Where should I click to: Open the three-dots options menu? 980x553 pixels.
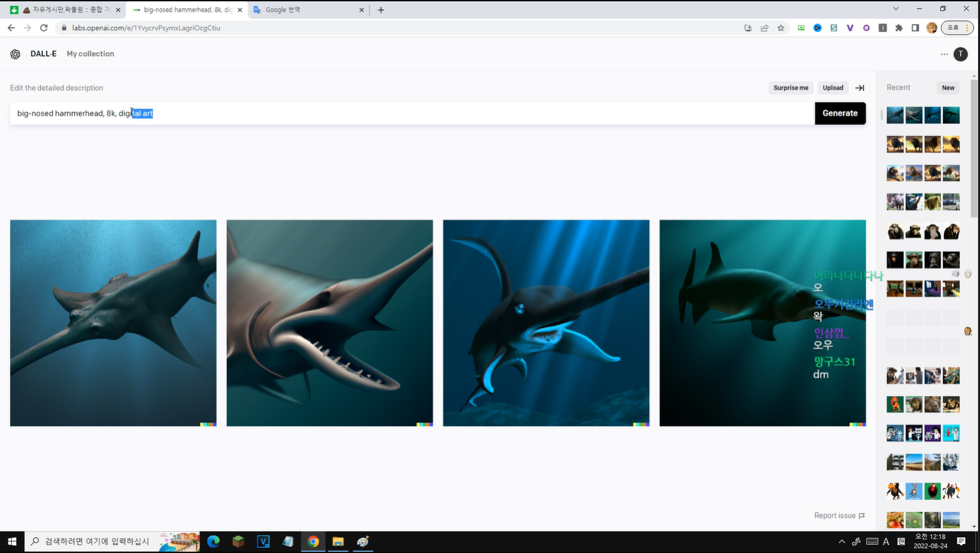(x=944, y=54)
